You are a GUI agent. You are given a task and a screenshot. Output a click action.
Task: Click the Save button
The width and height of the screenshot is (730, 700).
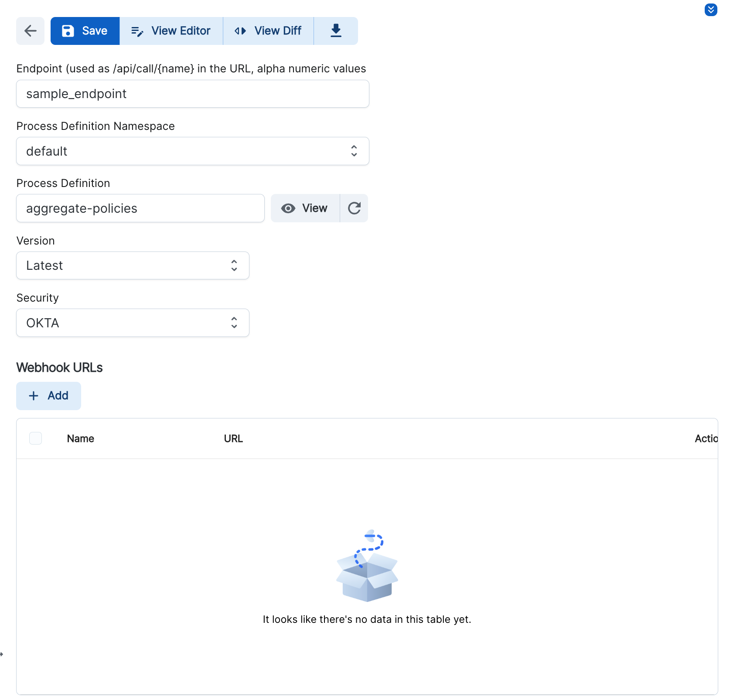pos(85,31)
